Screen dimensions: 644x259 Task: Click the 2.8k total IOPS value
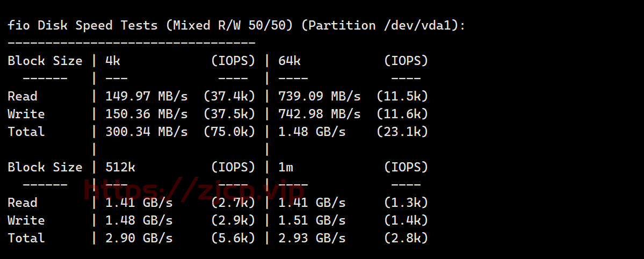point(406,239)
